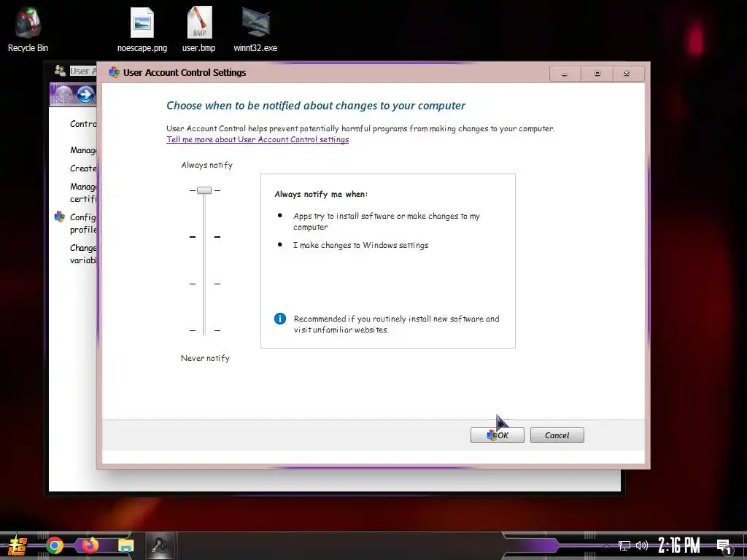Image resolution: width=747 pixels, height=560 pixels.
Task: Click the UAC shield icon in dialog title bar
Action: (114, 72)
